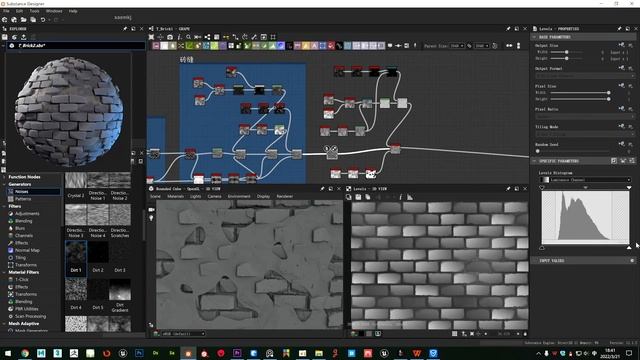Click video camera icon in 3D view sidebar
The width and height of the screenshot is (640, 360).
pyautogui.click(x=151, y=209)
